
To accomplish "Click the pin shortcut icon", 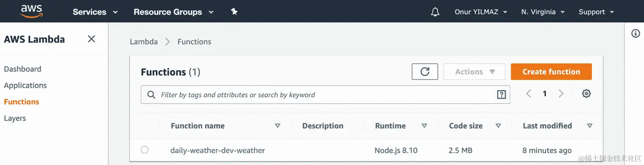I will point(234,12).
